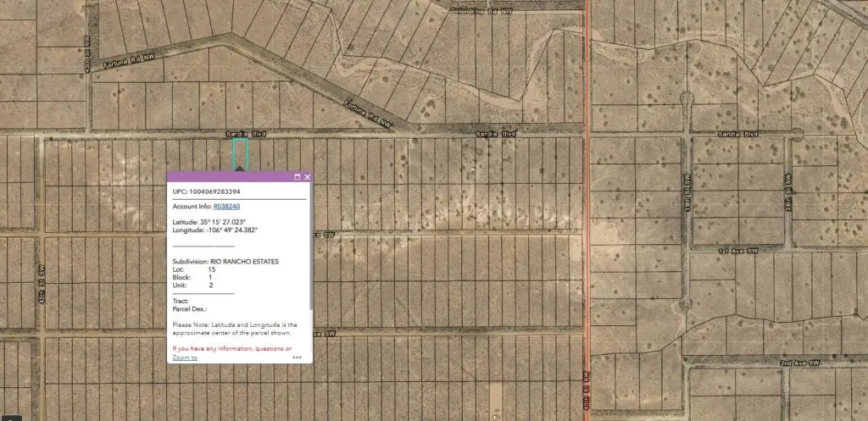Click the cul-de-sac ending Sandia Blvd

click(x=797, y=134)
